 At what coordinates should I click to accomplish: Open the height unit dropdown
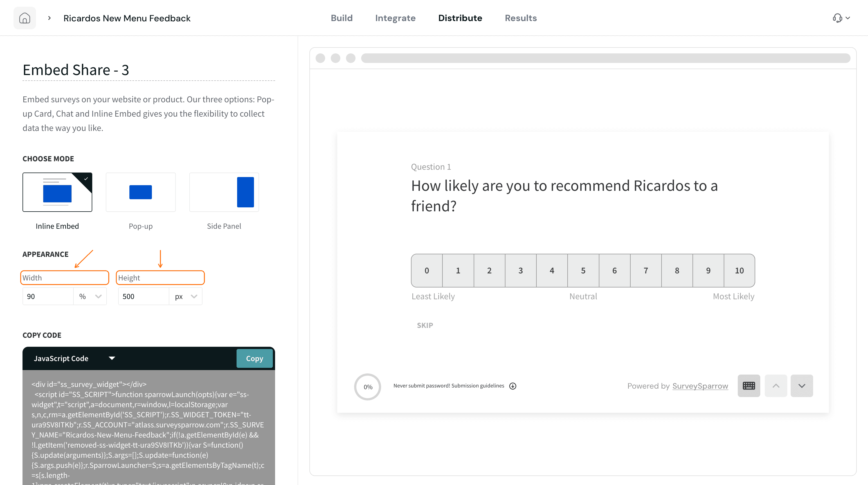coord(186,296)
